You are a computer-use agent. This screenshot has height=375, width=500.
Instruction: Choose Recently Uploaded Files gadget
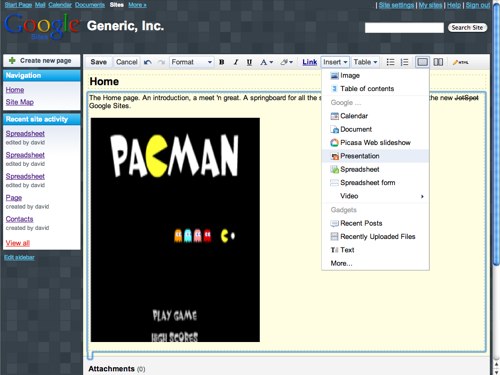[x=375, y=237]
